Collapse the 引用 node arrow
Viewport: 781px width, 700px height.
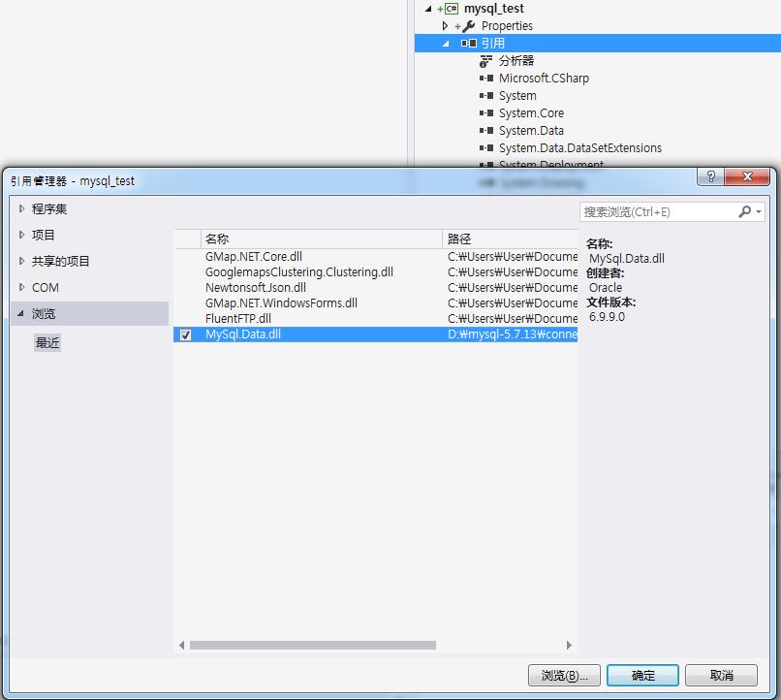[x=446, y=44]
